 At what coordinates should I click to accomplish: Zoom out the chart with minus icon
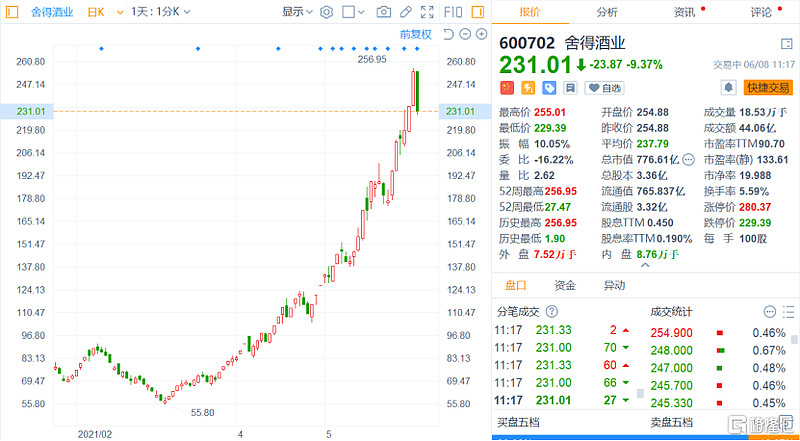(465, 34)
